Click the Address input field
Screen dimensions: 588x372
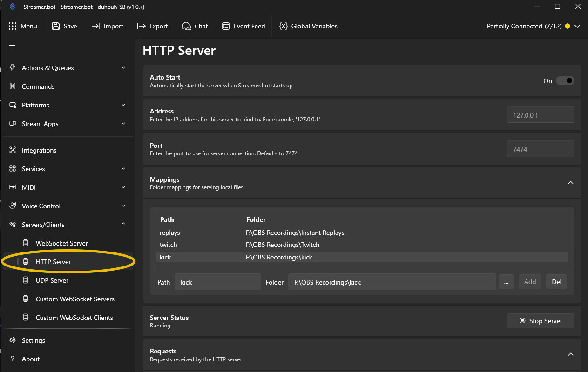point(541,115)
